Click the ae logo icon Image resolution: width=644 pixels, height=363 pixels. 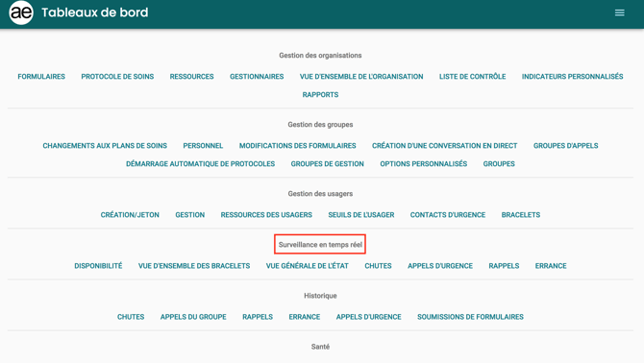(x=21, y=12)
